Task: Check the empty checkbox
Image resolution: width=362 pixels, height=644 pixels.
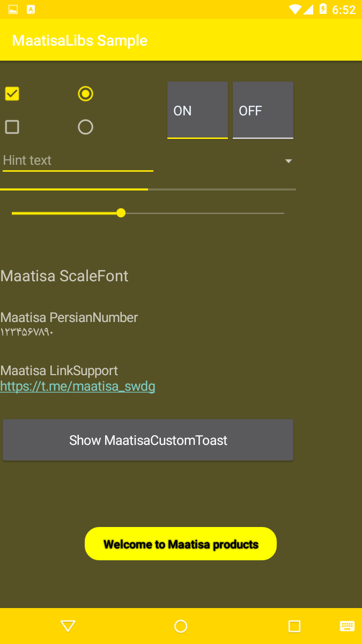Action: [12, 127]
